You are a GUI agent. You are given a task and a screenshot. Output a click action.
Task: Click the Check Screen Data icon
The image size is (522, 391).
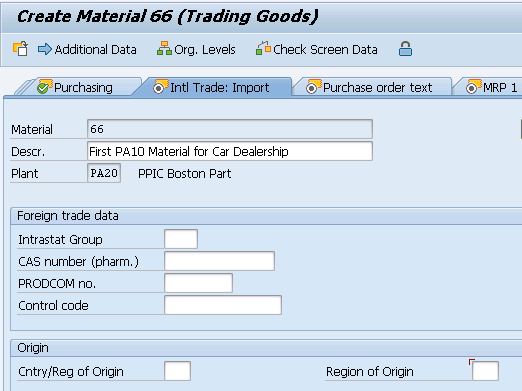coord(263,49)
